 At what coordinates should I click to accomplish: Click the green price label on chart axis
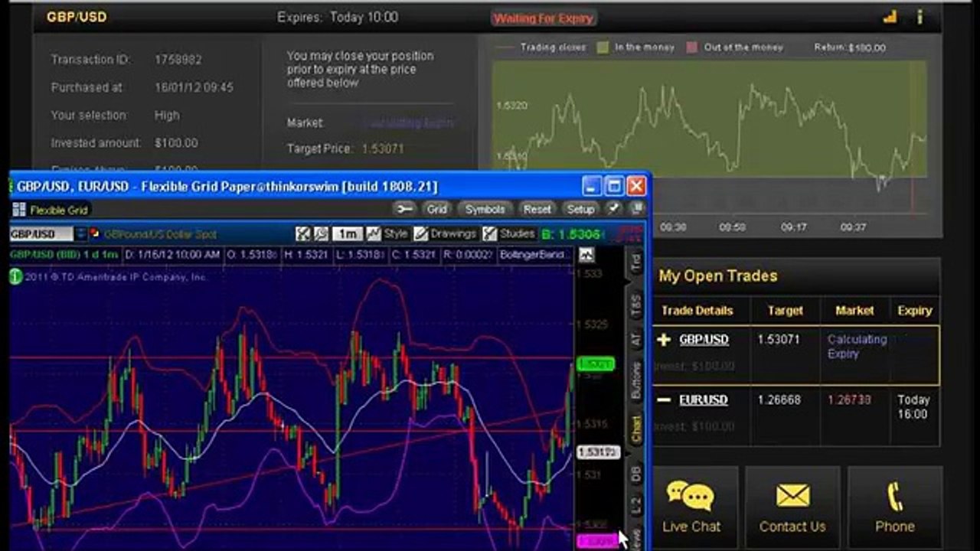click(x=596, y=364)
